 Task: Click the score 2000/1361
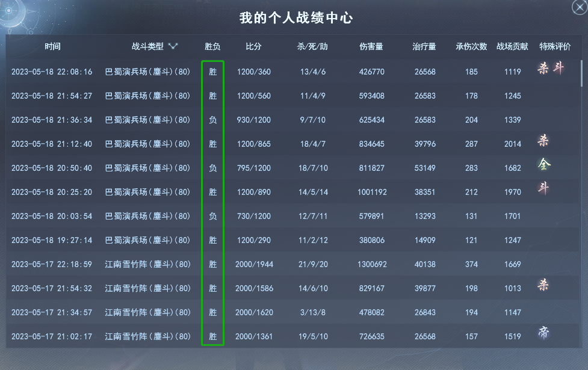[254, 336]
